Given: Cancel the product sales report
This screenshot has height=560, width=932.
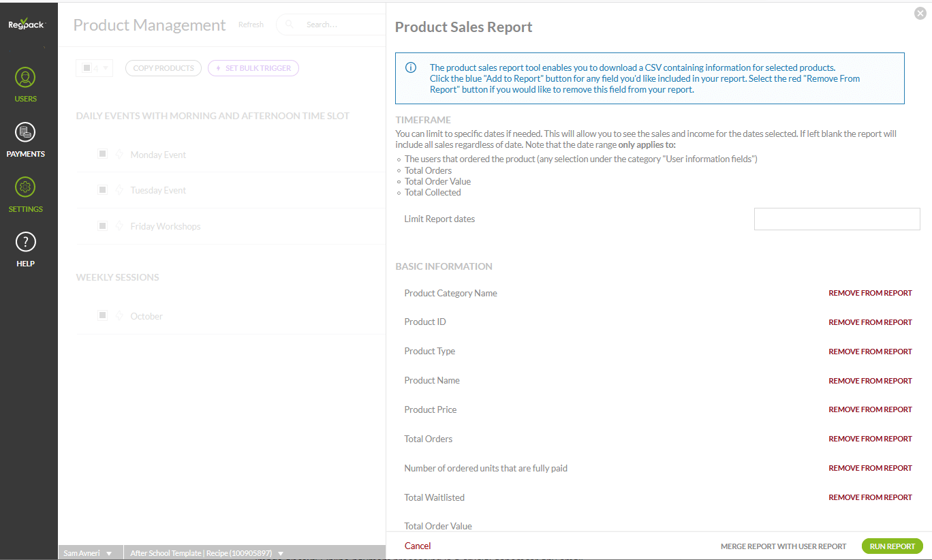Looking at the screenshot, I should [418, 546].
